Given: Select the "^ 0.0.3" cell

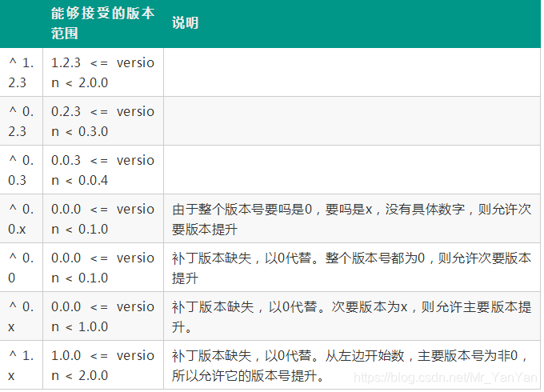Looking at the screenshot, I should [22, 170].
